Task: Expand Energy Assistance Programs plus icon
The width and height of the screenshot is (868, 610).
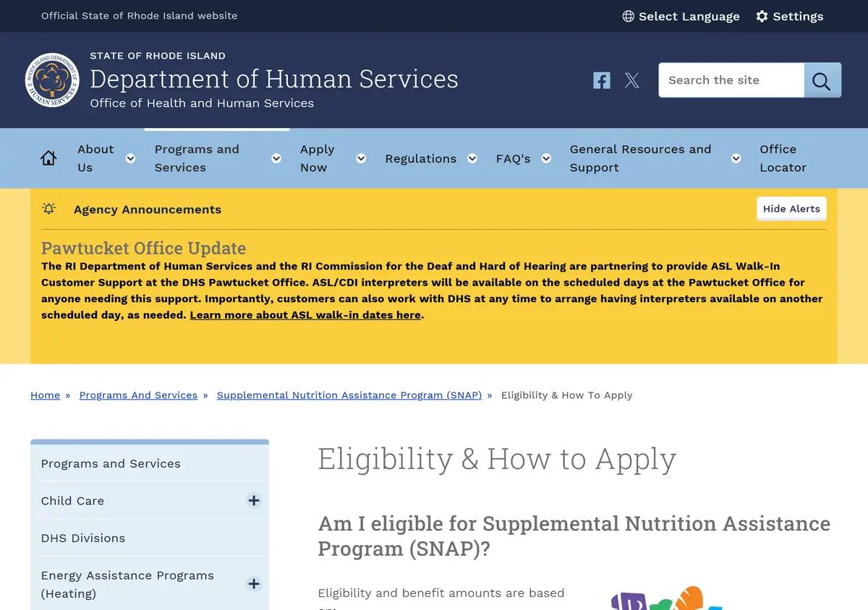Action: [254, 584]
